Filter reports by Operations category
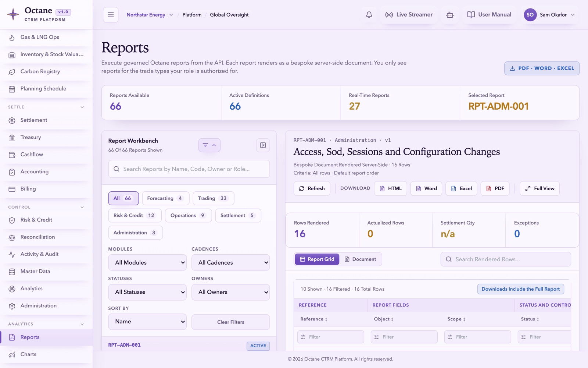 pos(188,215)
